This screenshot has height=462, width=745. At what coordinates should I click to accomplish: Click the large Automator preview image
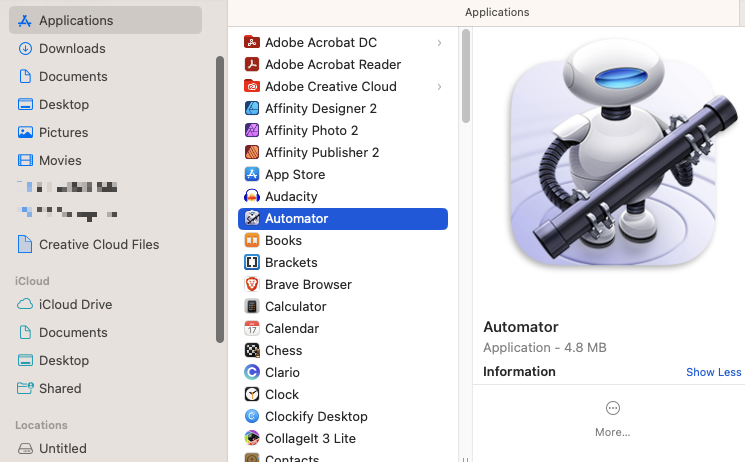point(622,152)
